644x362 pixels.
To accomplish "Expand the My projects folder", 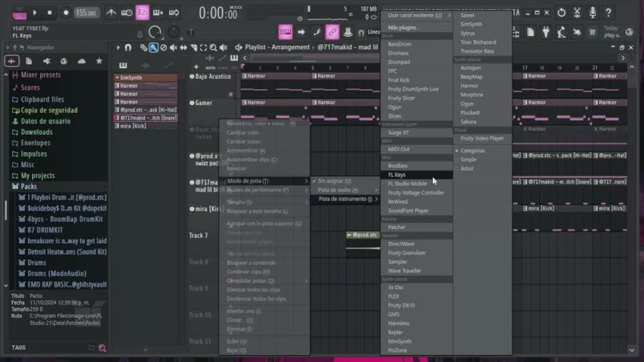I will [38, 175].
